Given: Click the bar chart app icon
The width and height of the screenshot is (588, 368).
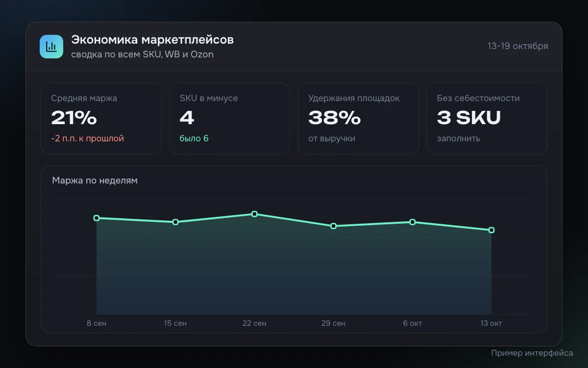Looking at the screenshot, I should [x=51, y=47].
